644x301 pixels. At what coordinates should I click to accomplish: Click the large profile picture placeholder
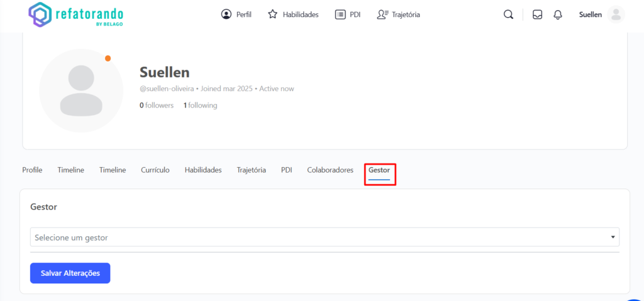tap(80, 90)
